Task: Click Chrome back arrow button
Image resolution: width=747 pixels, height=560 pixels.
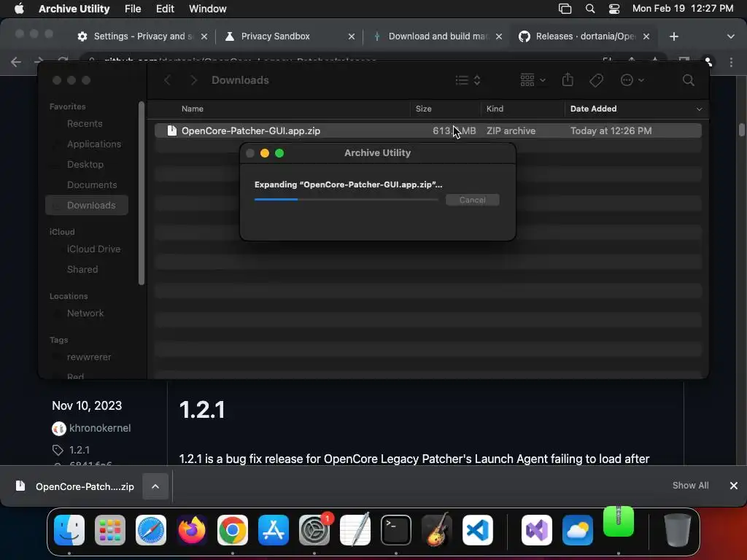Action: click(x=16, y=62)
